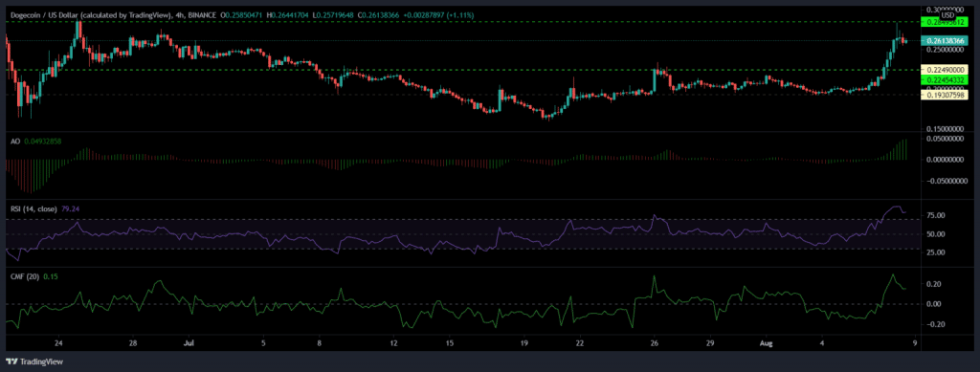The height and width of the screenshot is (372, 980).
Task: Select the 26 date on time axis
Action: (x=655, y=342)
